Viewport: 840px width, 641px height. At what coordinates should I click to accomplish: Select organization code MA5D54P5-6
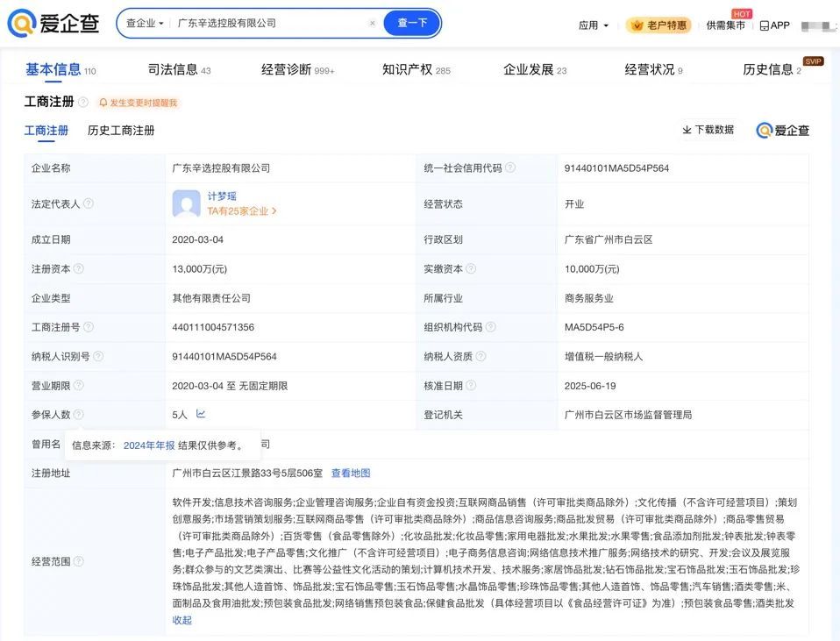(x=594, y=327)
